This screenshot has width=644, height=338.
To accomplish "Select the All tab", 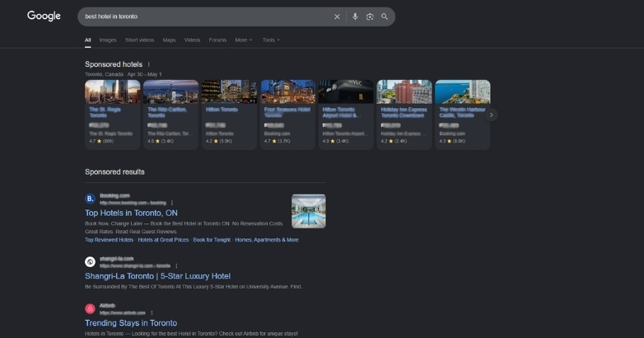I will (x=88, y=40).
